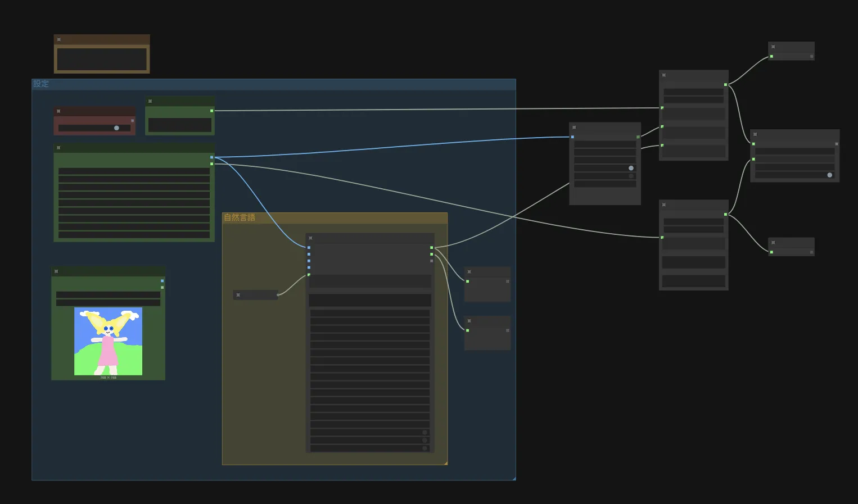
Task: Click grid icon on top-right small node
Action: coord(811,56)
